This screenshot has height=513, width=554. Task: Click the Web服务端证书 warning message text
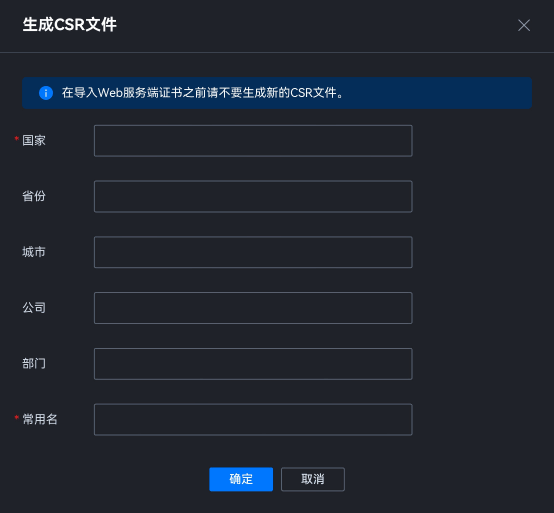pos(202,93)
